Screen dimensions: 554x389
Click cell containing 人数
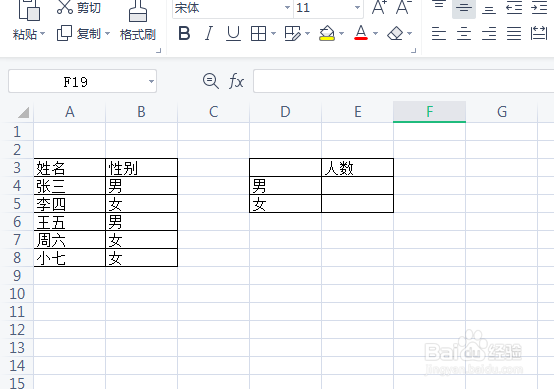[357, 167]
